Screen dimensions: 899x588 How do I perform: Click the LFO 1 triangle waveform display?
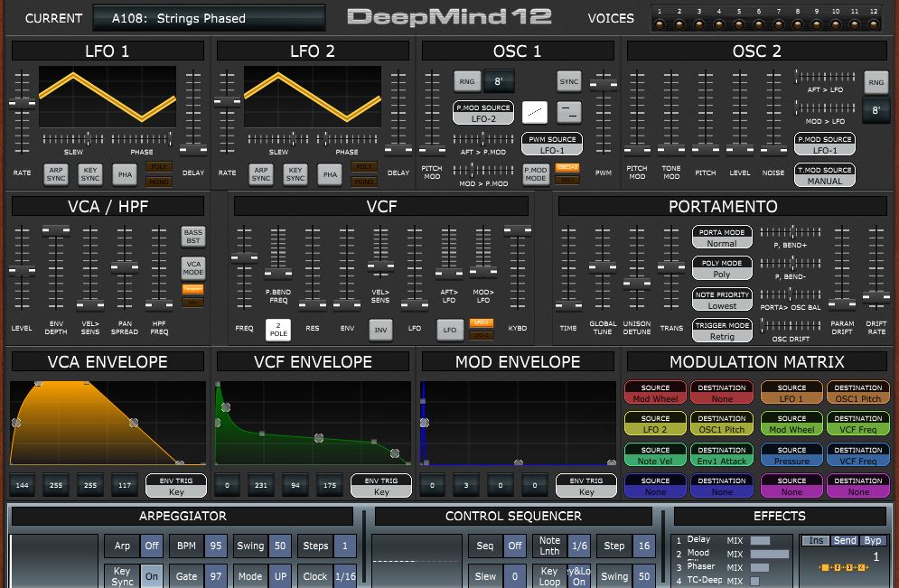(x=108, y=97)
